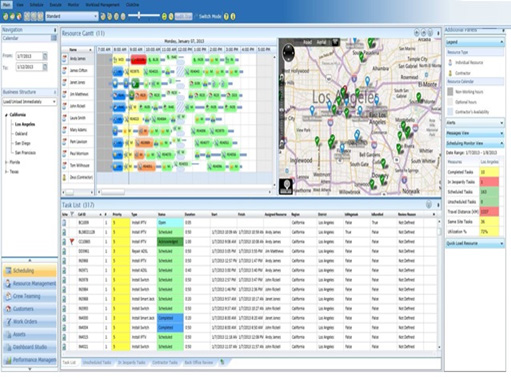The height and width of the screenshot is (378, 511).
Task: Click the Assets icon in the navigation panel
Action: (8, 334)
